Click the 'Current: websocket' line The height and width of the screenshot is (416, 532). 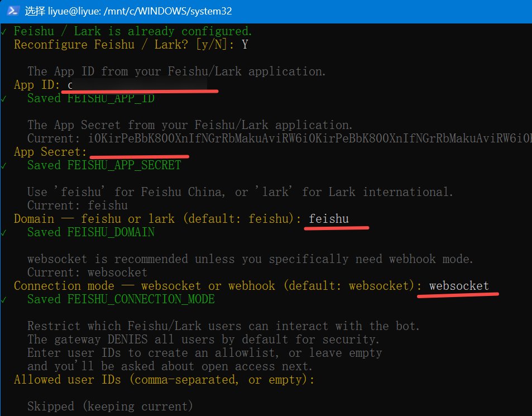[x=87, y=272]
